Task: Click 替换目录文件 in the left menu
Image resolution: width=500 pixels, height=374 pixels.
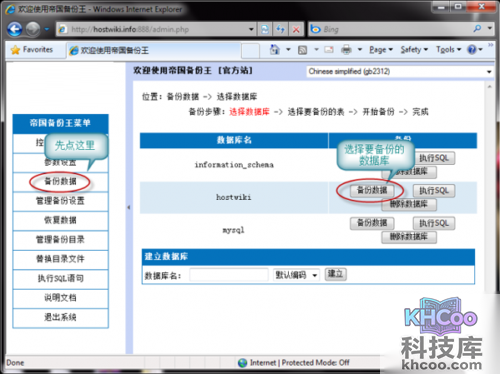Action: coord(60,259)
